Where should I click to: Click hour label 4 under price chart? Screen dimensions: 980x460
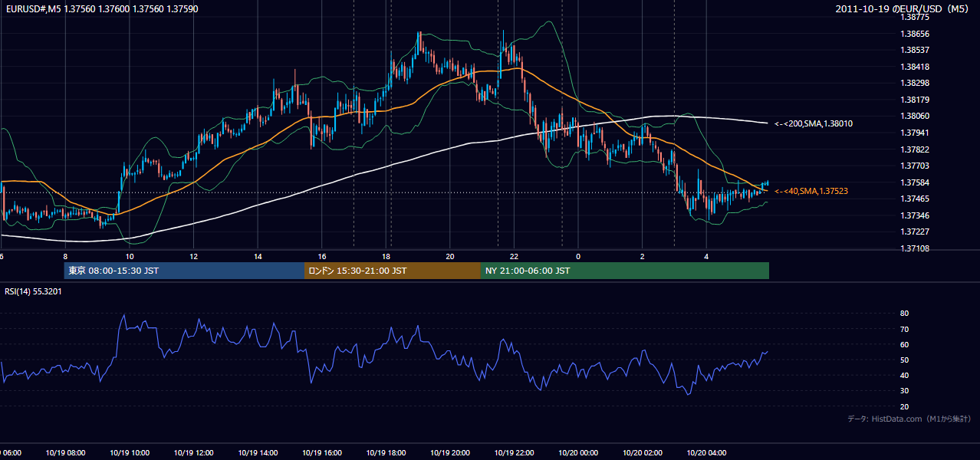pyautogui.click(x=706, y=256)
